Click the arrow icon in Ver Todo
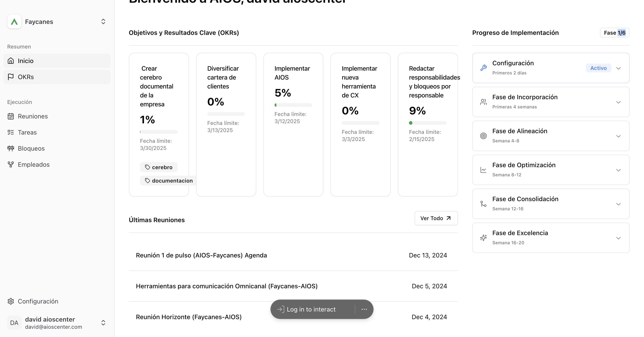The height and width of the screenshot is (337, 644). (x=449, y=218)
